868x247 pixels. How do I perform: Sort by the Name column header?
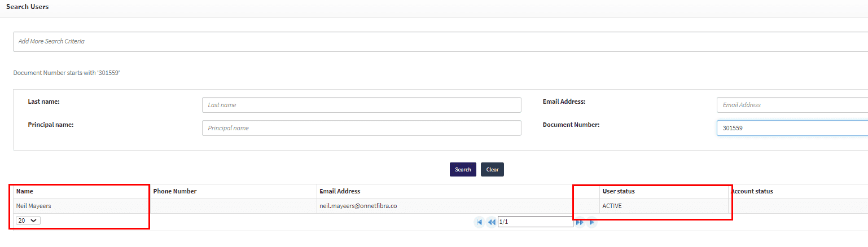pyautogui.click(x=25, y=191)
